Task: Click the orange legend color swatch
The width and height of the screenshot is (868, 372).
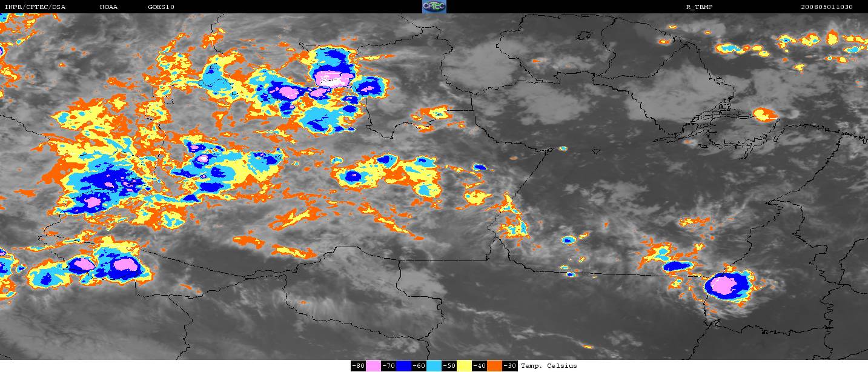Action: [494, 366]
